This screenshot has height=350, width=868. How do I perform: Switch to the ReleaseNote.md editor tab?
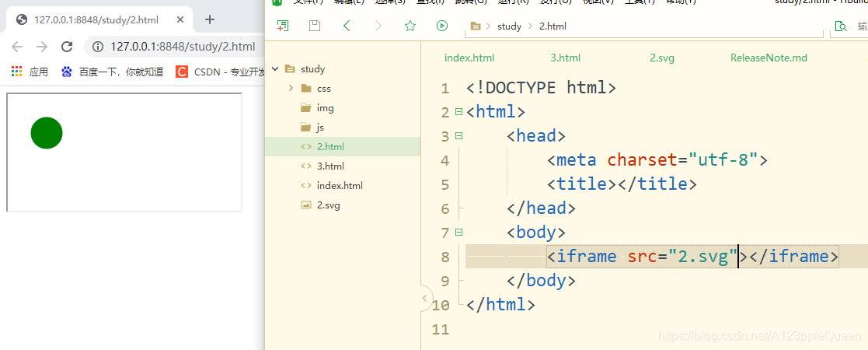coord(769,58)
